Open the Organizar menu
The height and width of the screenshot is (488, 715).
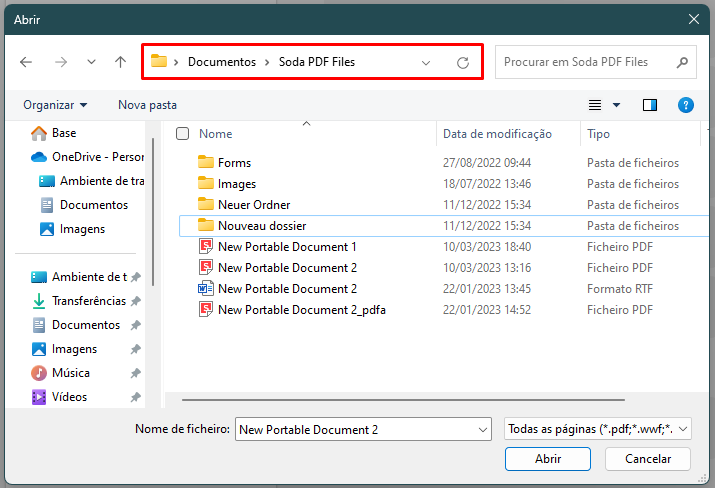pyautogui.click(x=55, y=105)
